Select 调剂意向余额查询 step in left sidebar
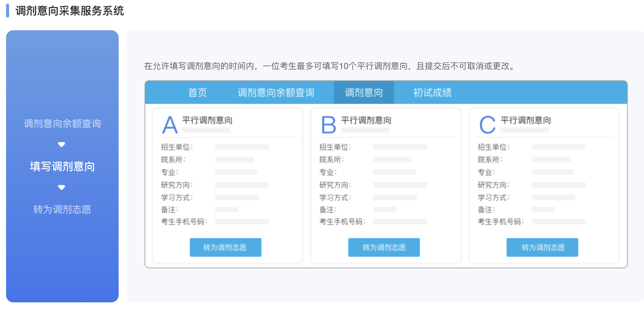Image resolution: width=644 pixels, height=309 pixels. [62, 124]
